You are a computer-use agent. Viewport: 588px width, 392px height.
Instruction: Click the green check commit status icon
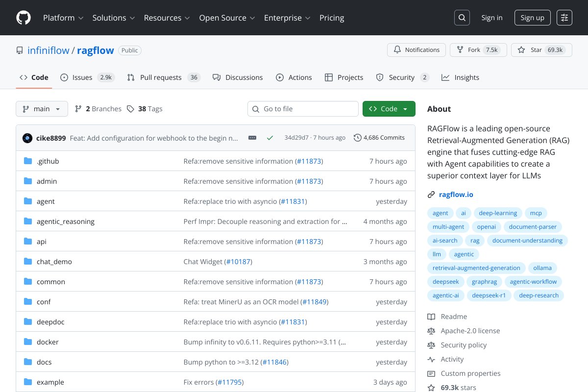click(x=269, y=138)
